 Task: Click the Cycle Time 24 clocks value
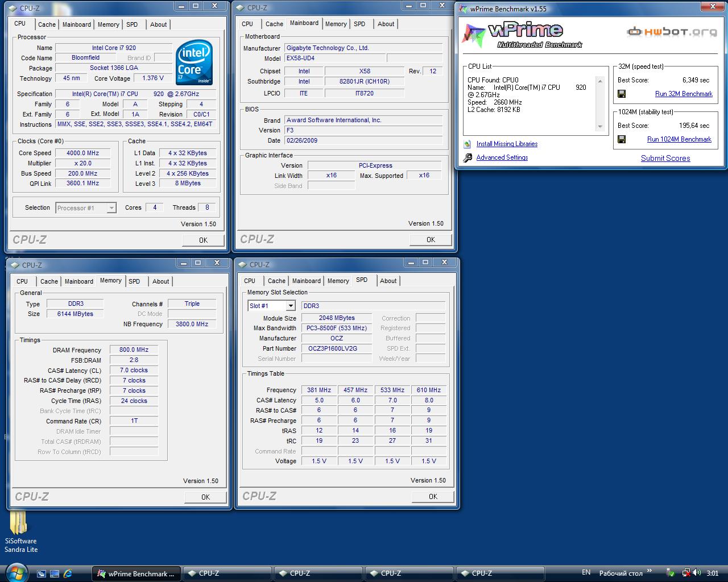(134, 401)
